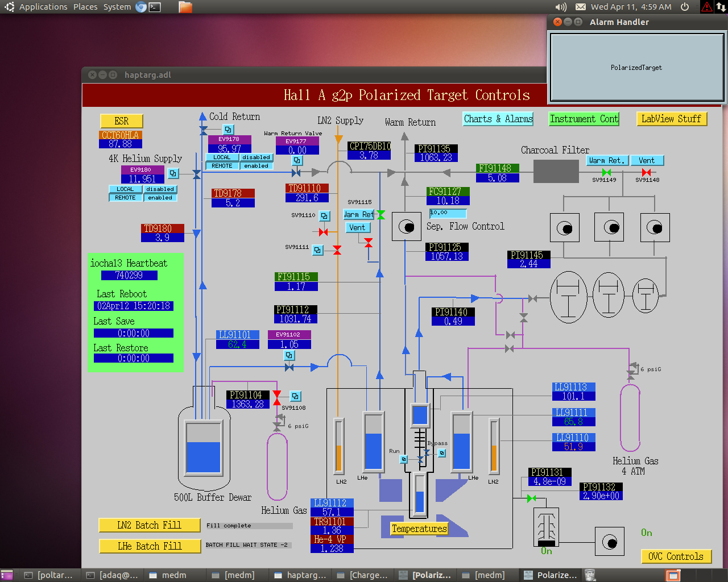
Task: Click the iochal3 Heartbeat value 740299
Action: [x=129, y=275]
